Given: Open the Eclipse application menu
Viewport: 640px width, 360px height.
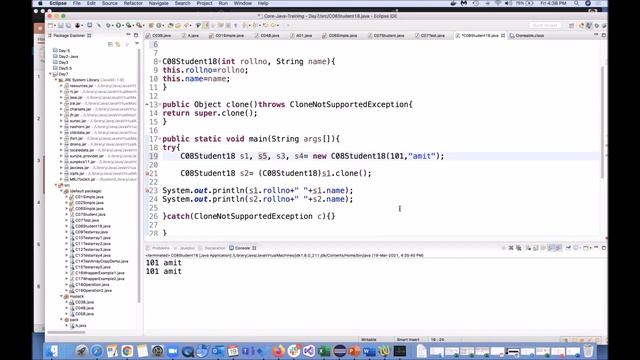Looking at the screenshot, I should pos(58,3).
